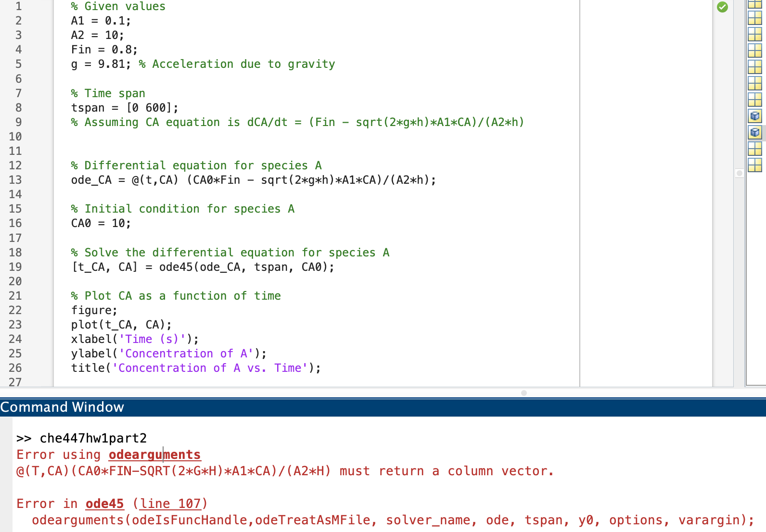Place cursor on 'figure;' line
Viewport: 766px width, 532px height.
pyautogui.click(x=94, y=310)
